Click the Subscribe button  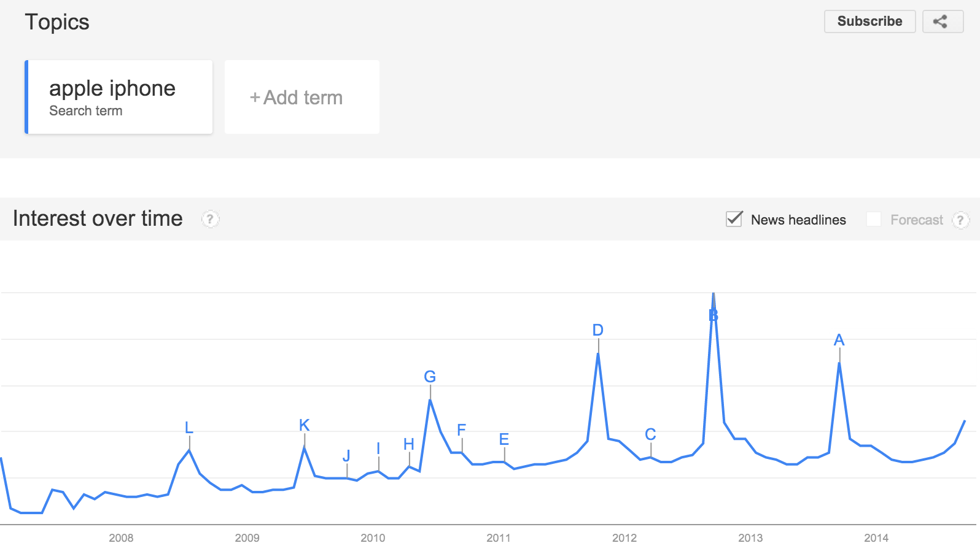coord(869,21)
